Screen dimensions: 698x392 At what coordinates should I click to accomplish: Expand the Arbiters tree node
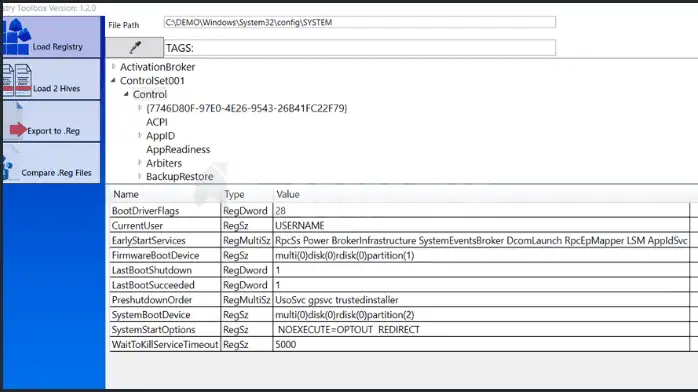[140, 163]
